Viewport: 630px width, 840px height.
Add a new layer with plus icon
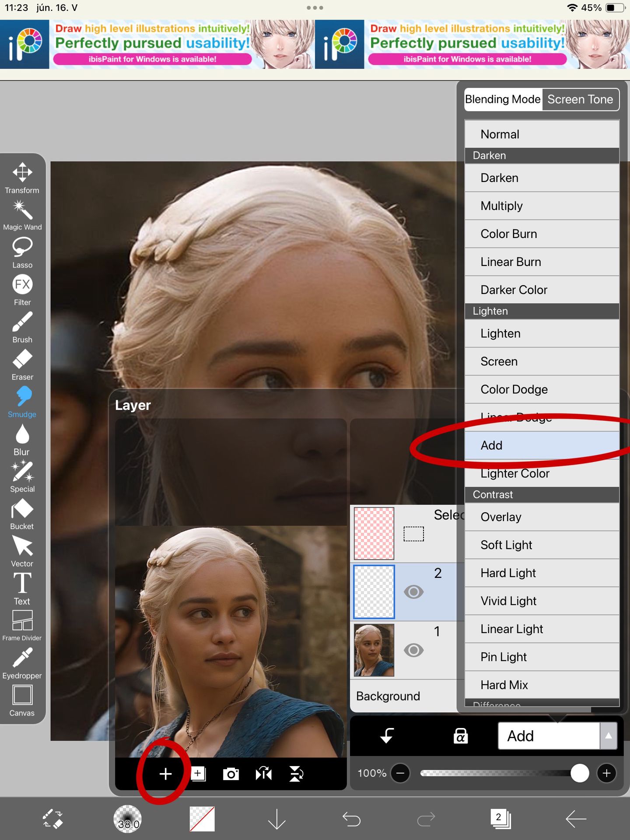[165, 773]
